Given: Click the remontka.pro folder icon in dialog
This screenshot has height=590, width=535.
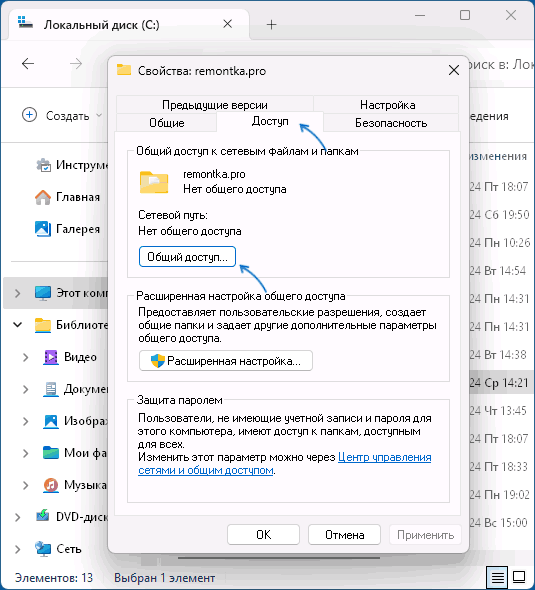Looking at the screenshot, I should 154,182.
